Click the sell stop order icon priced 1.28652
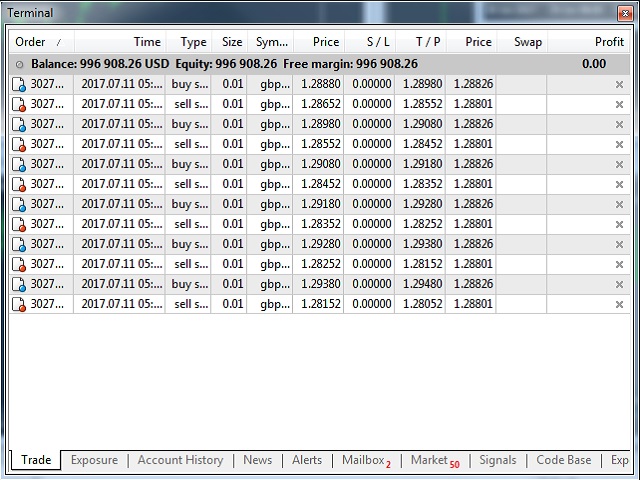 (19, 104)
